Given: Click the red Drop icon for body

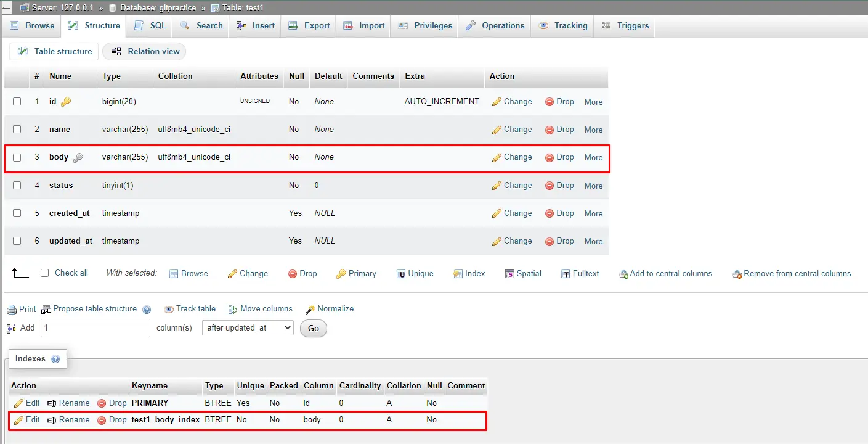Looking at the screenshot, I should (x=550, y=157).
